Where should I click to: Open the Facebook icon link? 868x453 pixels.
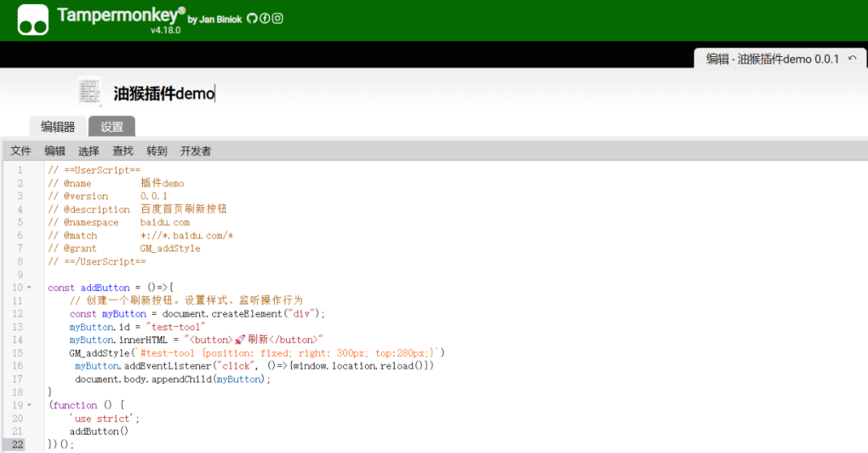264,18
